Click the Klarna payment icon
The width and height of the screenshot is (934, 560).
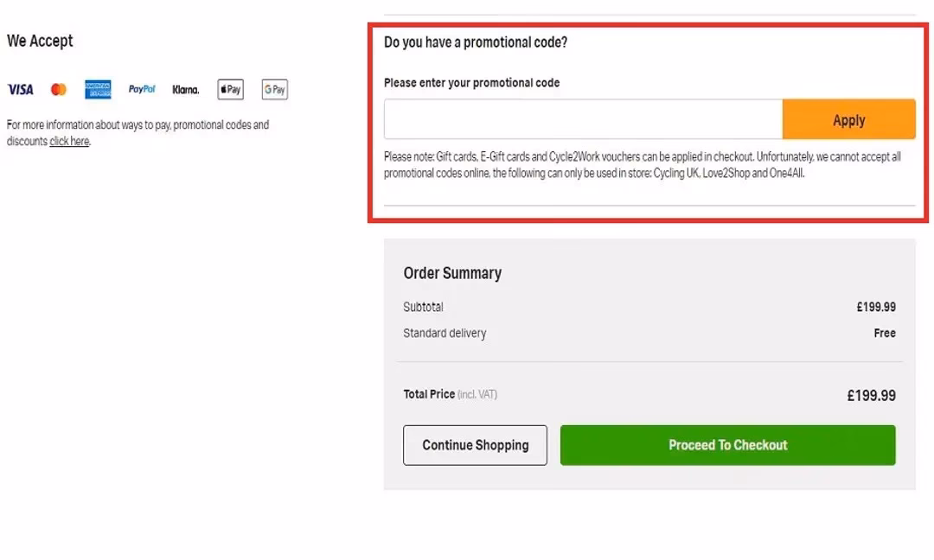[x=185, y=89]
